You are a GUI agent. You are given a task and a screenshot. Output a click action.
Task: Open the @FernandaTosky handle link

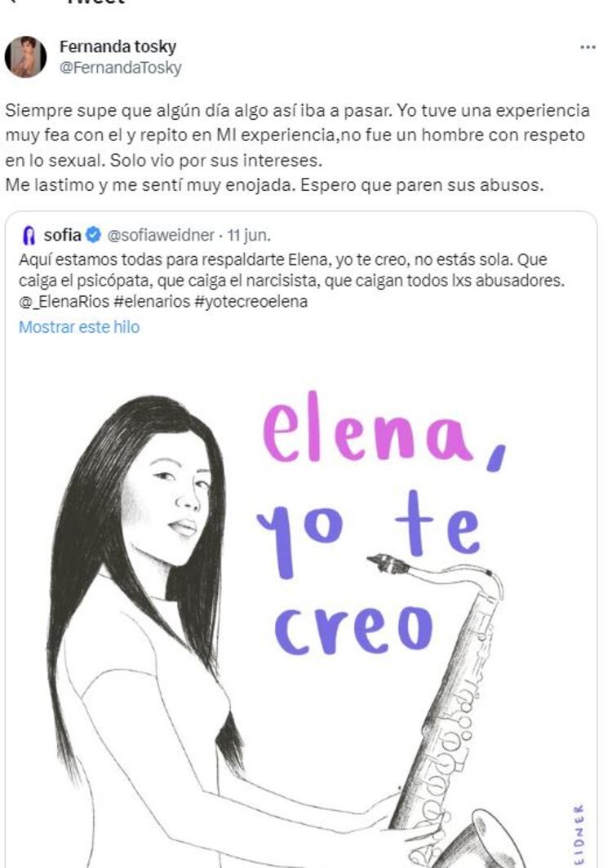(120, 68)
